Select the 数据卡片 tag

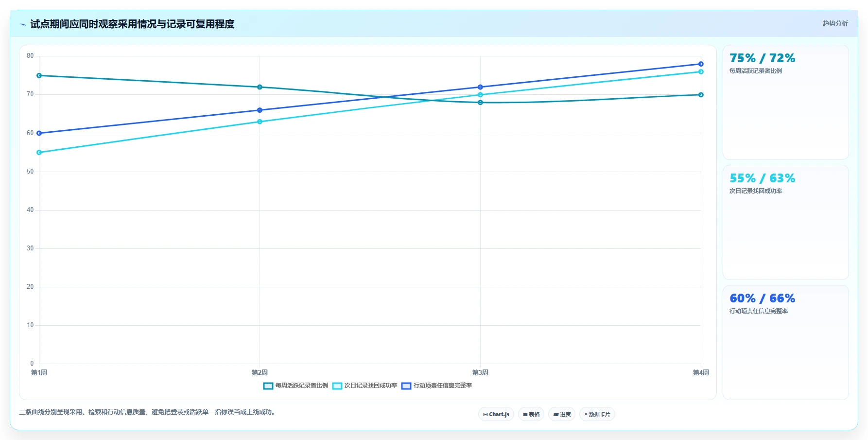tap(597, 414)
